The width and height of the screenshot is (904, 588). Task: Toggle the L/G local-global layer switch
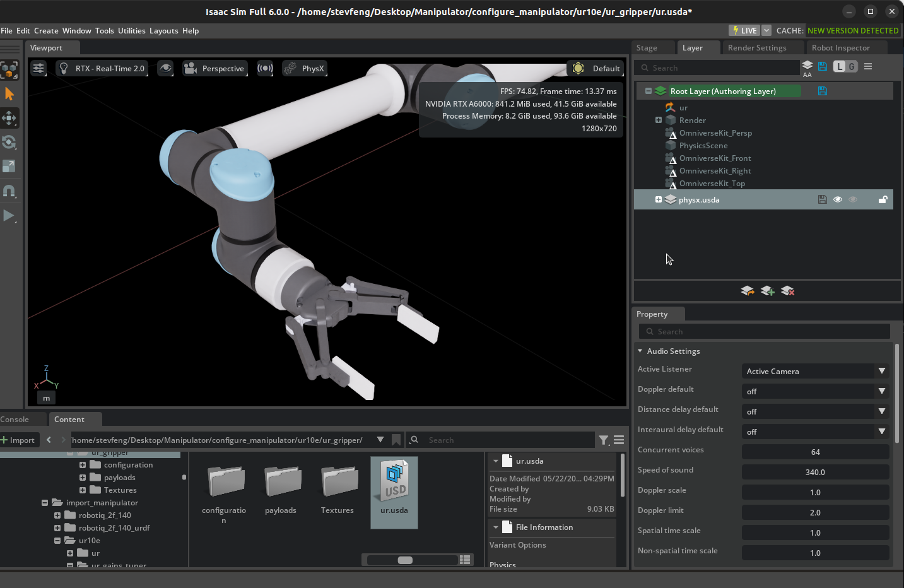pos(845,66)
